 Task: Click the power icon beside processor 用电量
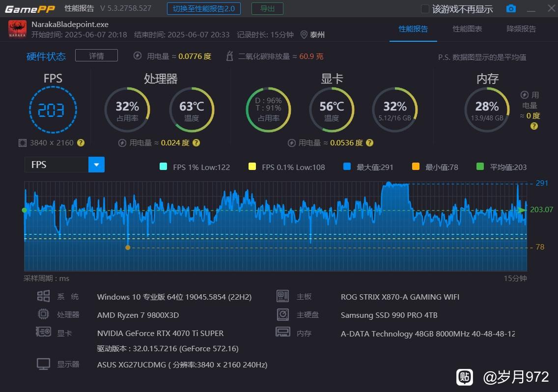click(x=122, y=143)
